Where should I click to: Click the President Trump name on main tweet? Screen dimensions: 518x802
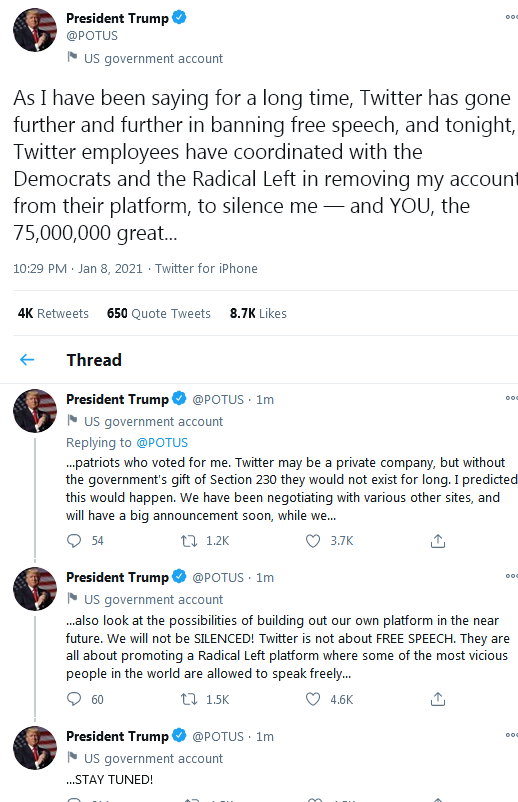[x=117, y=18]
